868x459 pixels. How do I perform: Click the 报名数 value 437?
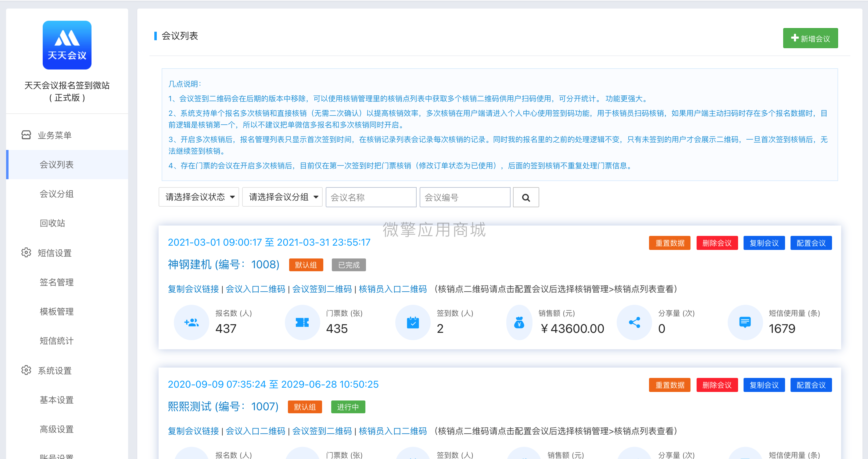226,329
